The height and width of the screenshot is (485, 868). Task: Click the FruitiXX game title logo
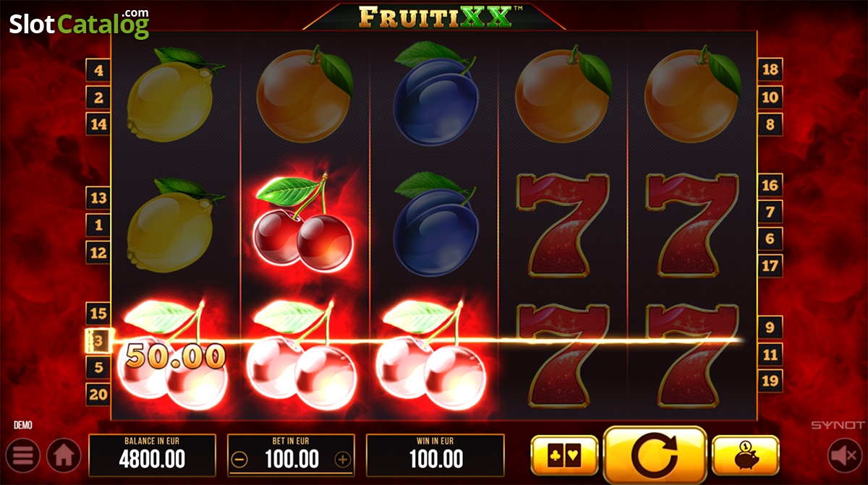point(435,15)
